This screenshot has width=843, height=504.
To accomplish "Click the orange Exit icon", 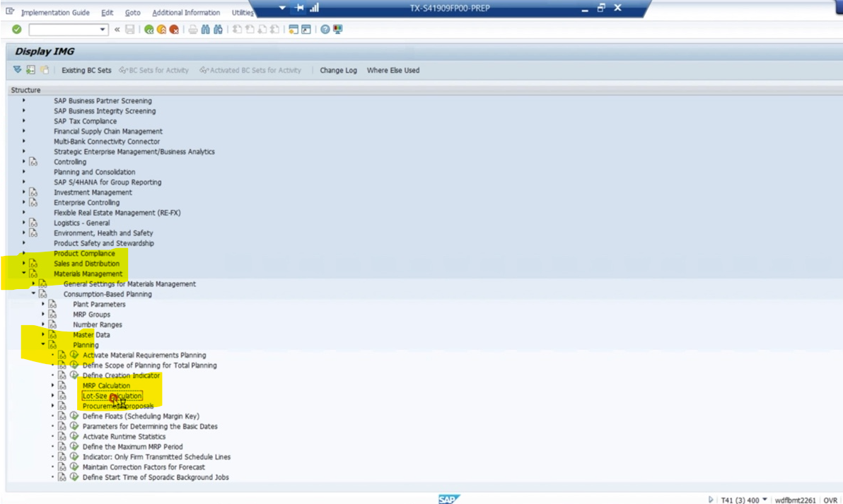I will [161, 30].
